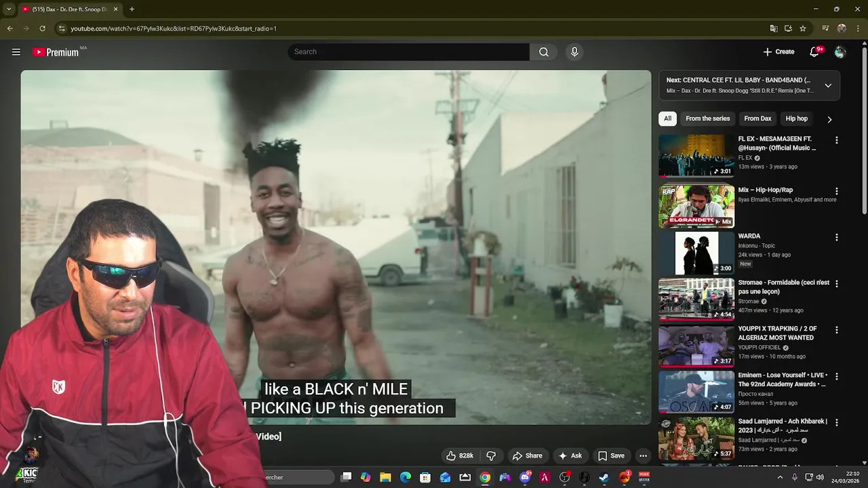Select the From the series chip
This screenshot has height=488, width=868.
[x=707, y=119]
